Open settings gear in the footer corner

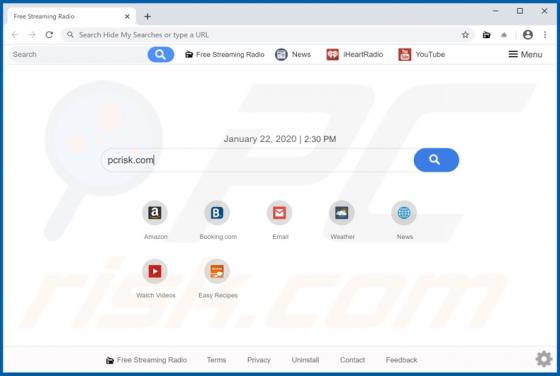point(544,359)
